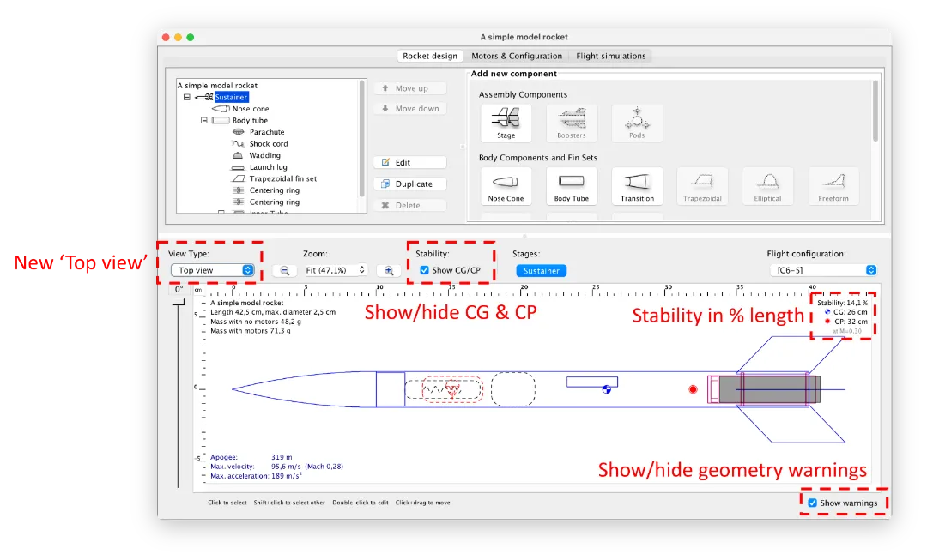Click the Add new component panel scrollbar

click(x=875, y=111)
